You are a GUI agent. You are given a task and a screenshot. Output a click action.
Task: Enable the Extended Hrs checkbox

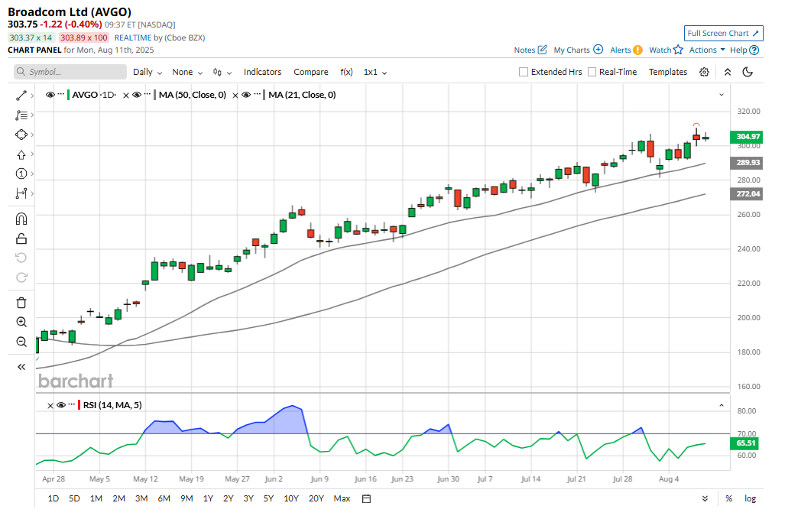[x=523, y=72]
